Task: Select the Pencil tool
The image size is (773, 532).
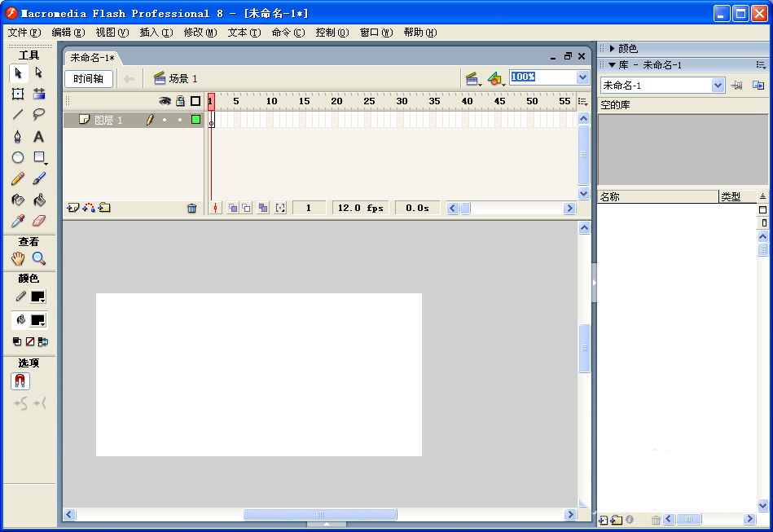Action: (x=18, y=178)
